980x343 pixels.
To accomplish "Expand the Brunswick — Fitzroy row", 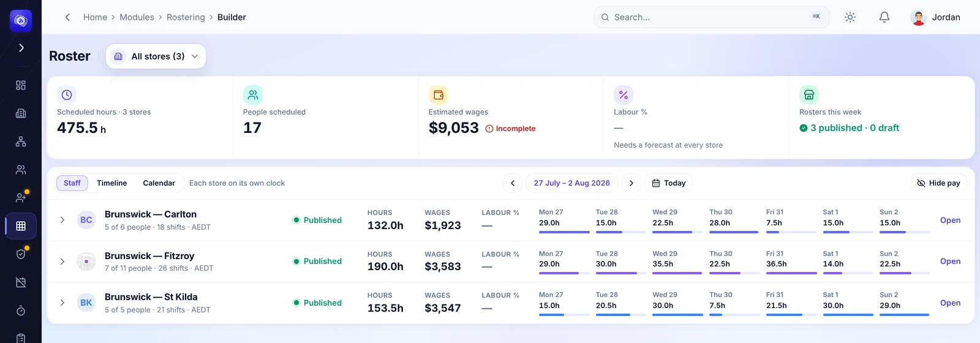I will [x=62, y=262].
